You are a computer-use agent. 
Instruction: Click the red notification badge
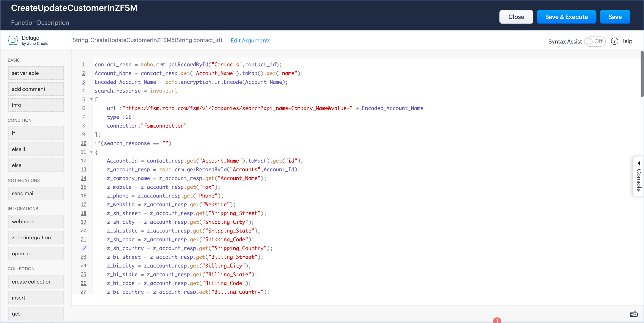pyautogui.click(x=497, y=320)
